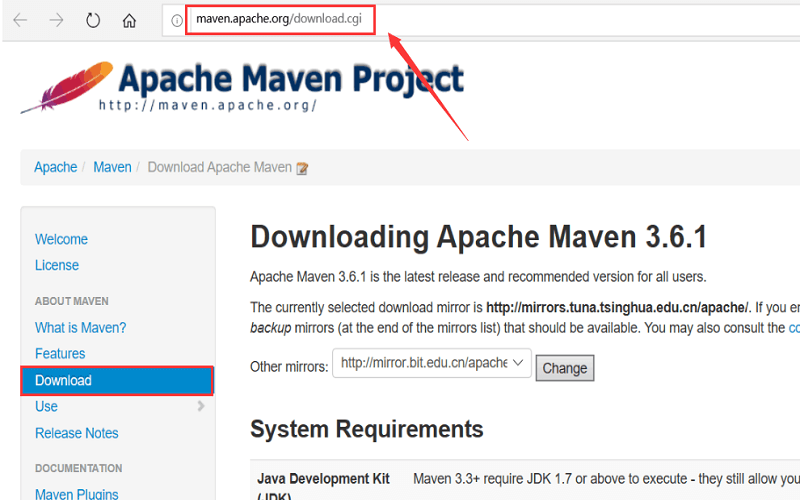Open the Features sidebar link
The width and height of the screenshot is (800, 500).
60,354
